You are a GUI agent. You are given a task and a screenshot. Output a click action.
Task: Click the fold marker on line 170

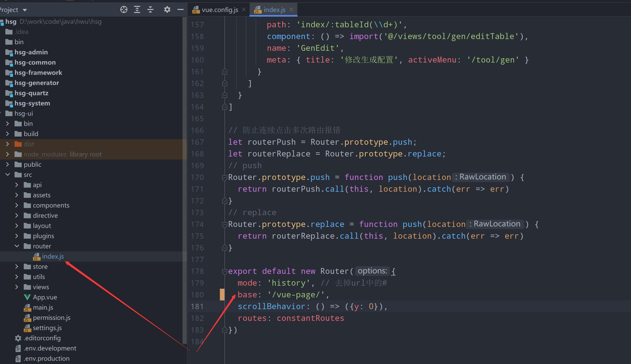225,177
